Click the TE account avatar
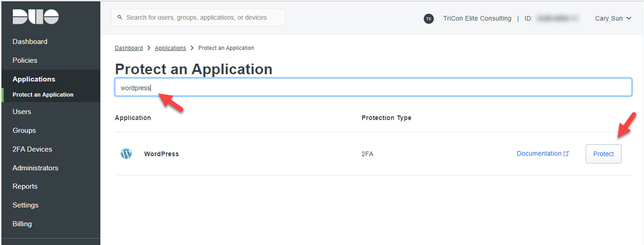The width and height of the screenshot is (644, 245). coord(429,19)
